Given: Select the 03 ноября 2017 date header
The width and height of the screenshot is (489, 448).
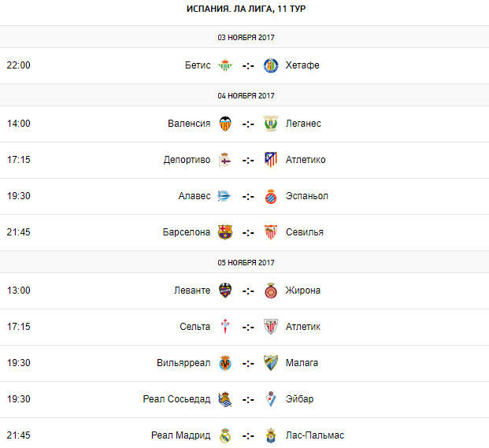Looking at the screenshot, I should click(x=245, y=37).
